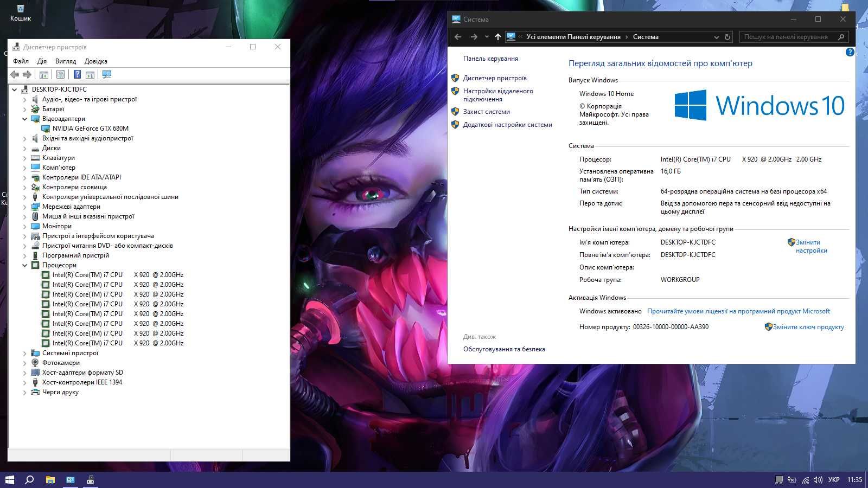Click the refresh icon in System address bar
The height and width of the screenshot is (488, 868).
(727, 37)
